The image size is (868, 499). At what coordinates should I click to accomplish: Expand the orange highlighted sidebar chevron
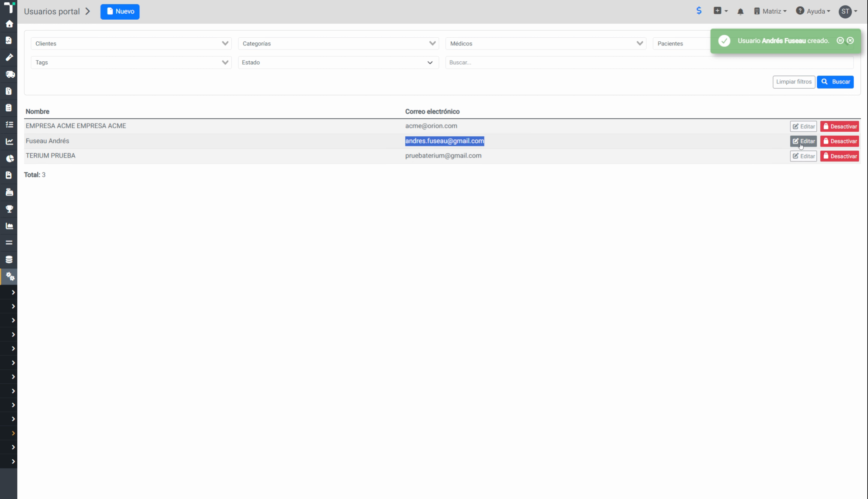coord(13,433)
